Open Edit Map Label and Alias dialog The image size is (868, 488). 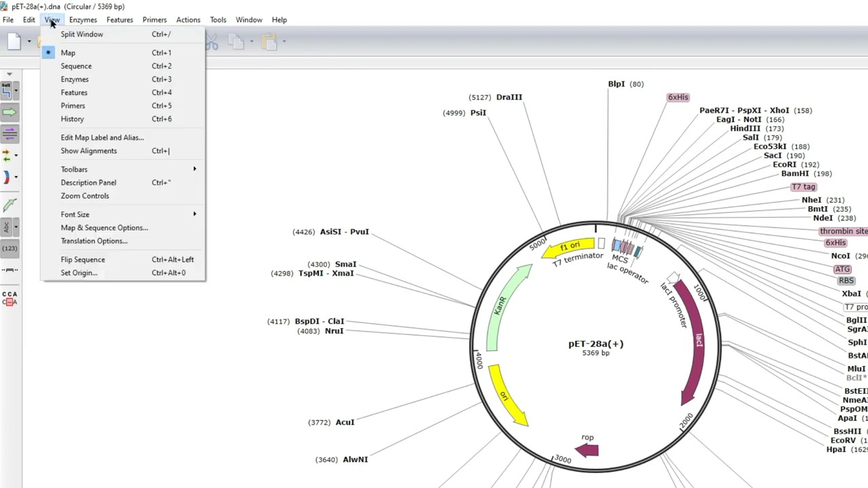point(123,138)
